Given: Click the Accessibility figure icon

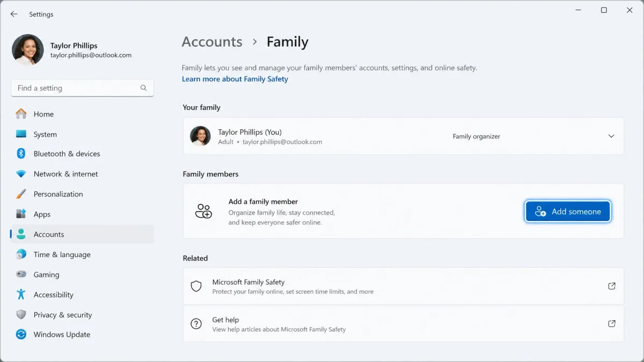Looking at the screenshot, I should click(21, 294).
